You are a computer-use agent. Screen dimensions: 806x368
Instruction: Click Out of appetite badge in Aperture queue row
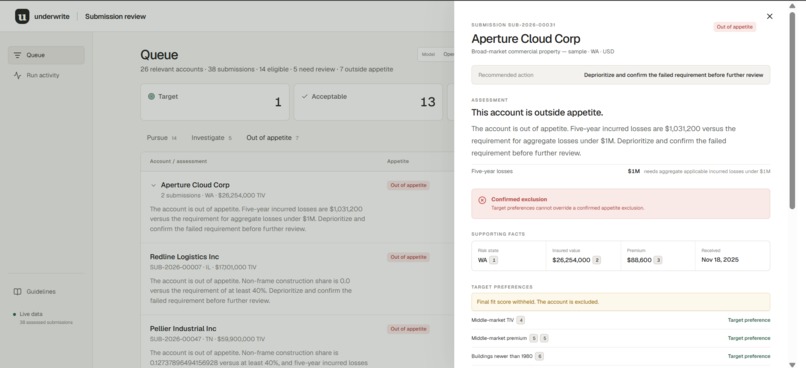point(408,185)
